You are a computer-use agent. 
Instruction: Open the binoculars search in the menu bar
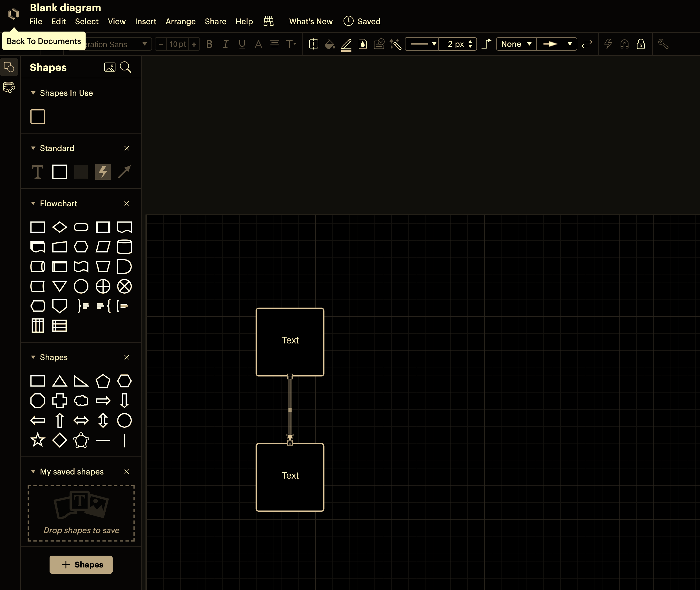click(x=269, y=21)
